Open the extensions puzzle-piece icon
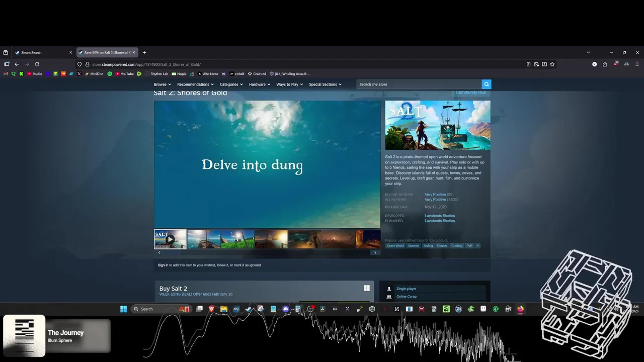 (x=605, y=64)
